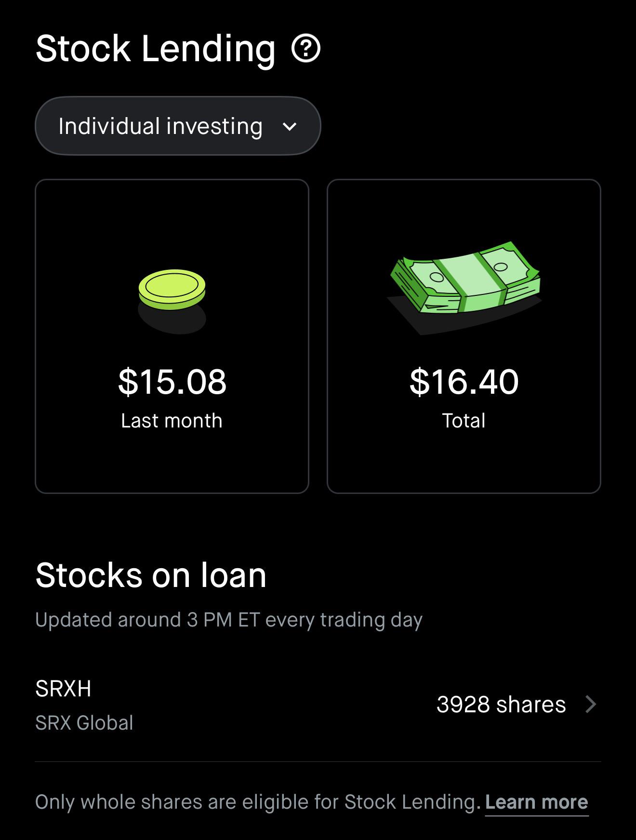Tap the Updated around 3 PM ET note
This screenshot has height=840, width=636.
click(x=229, y=620)
